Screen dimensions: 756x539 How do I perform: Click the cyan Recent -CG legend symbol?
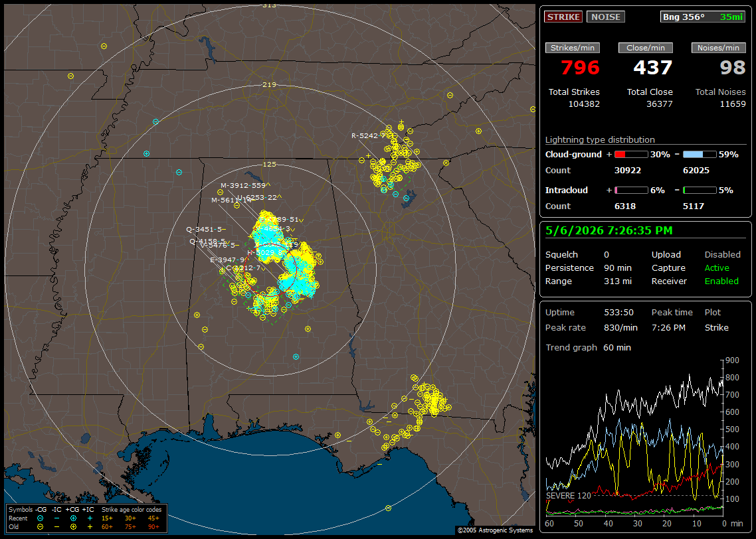[40, 518]
